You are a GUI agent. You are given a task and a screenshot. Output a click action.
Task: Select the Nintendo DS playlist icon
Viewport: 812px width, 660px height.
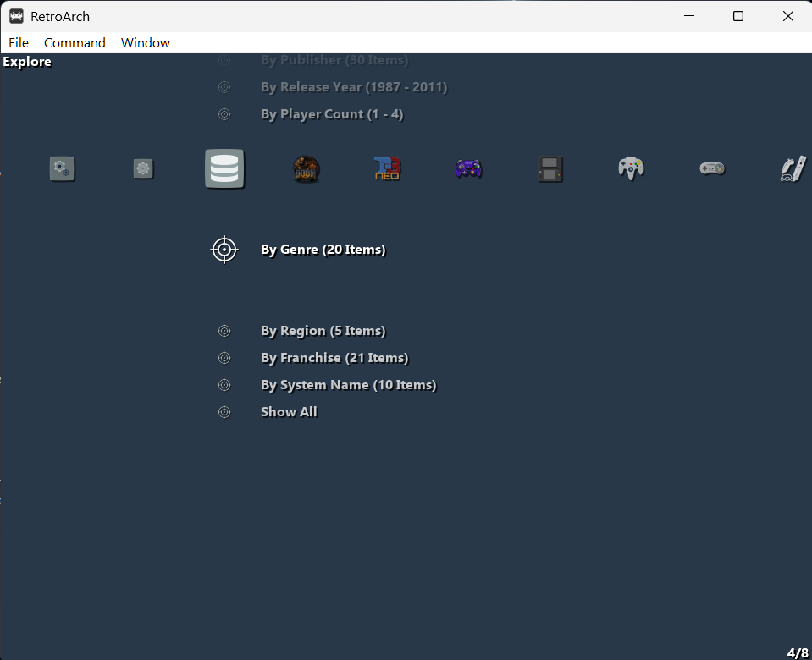click(x=550, y=169)
